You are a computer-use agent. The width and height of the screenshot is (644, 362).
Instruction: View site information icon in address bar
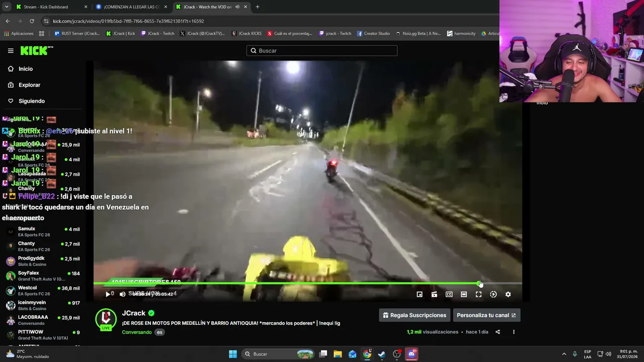(x=46, y=21)
